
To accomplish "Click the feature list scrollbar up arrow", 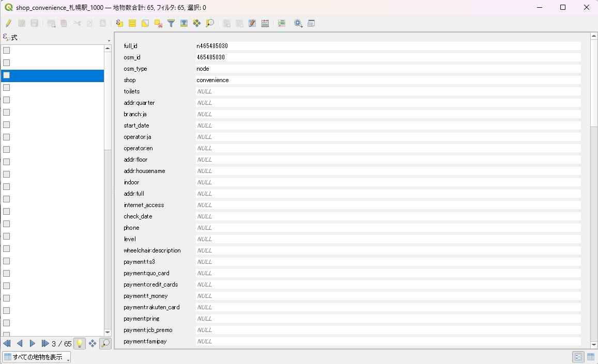I will [108, 49].
